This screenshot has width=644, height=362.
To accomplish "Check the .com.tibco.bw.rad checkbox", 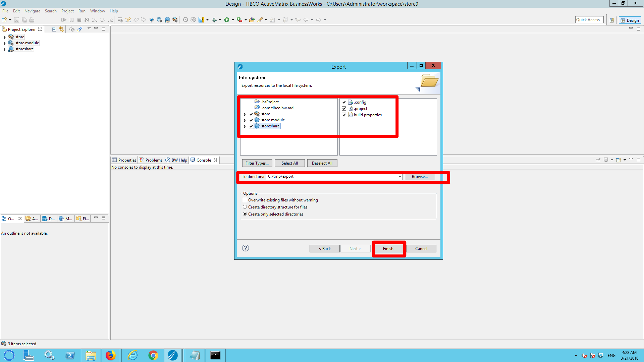I will coord(251,108).
